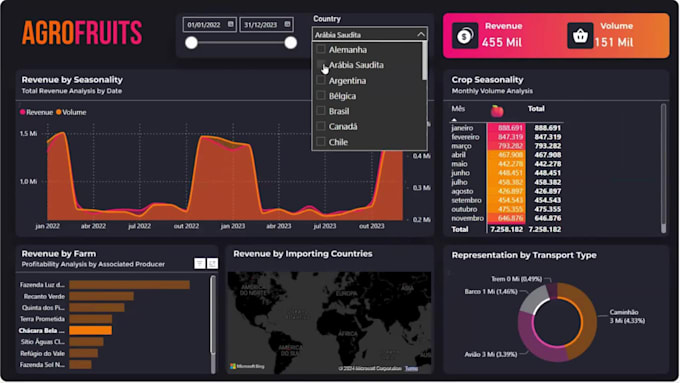680x383 pixels.
Task: Select the highlighted Chácara Bela bar
Action: [x=91, y=331]
